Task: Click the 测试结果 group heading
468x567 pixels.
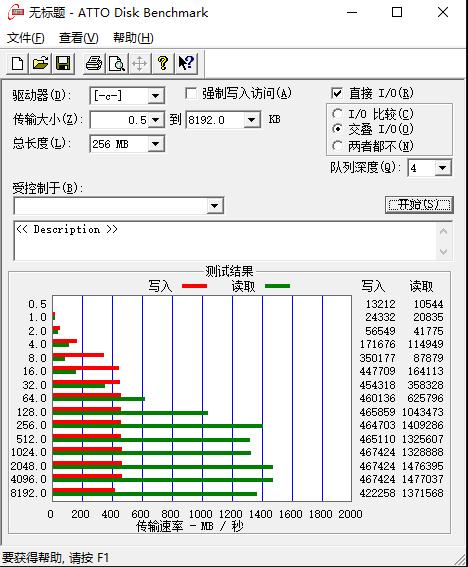Action: pos(229,271)
